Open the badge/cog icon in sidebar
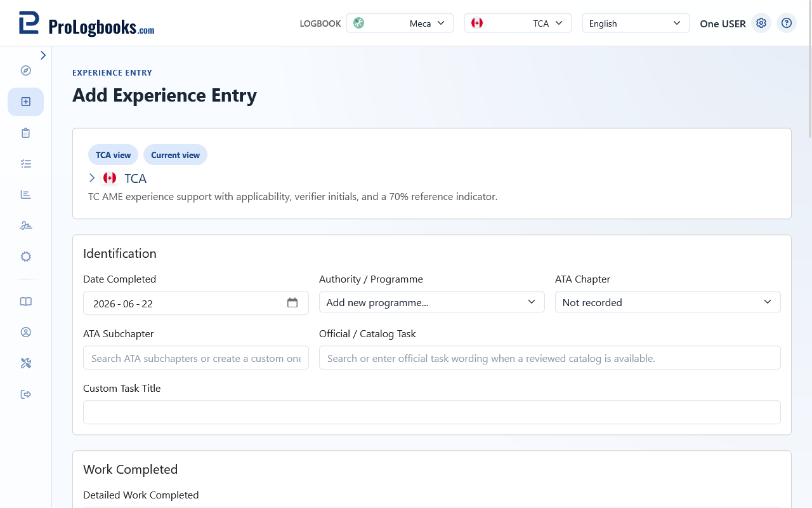Screen dimensions: 812x508 [x=26, y=257]
